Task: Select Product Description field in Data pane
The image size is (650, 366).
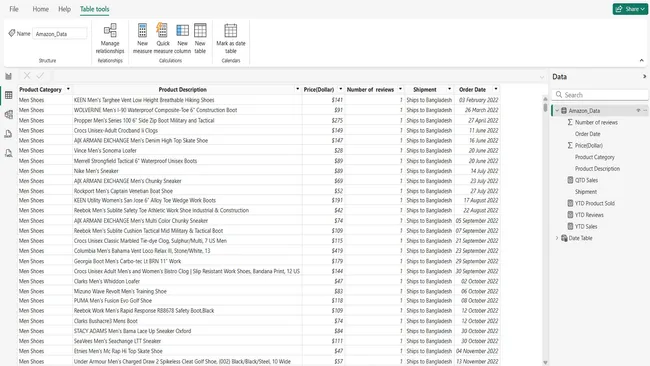Action: pyautogui.click(x=597, y=169)
